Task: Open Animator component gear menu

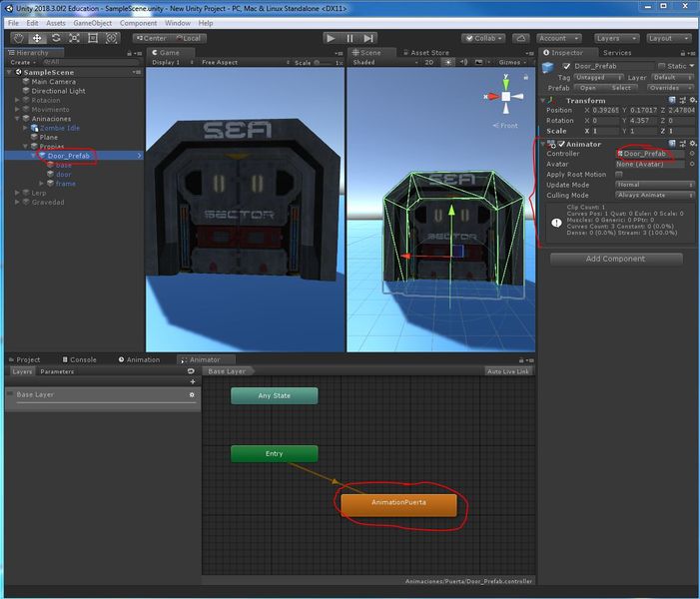Action: click(692, 144)
